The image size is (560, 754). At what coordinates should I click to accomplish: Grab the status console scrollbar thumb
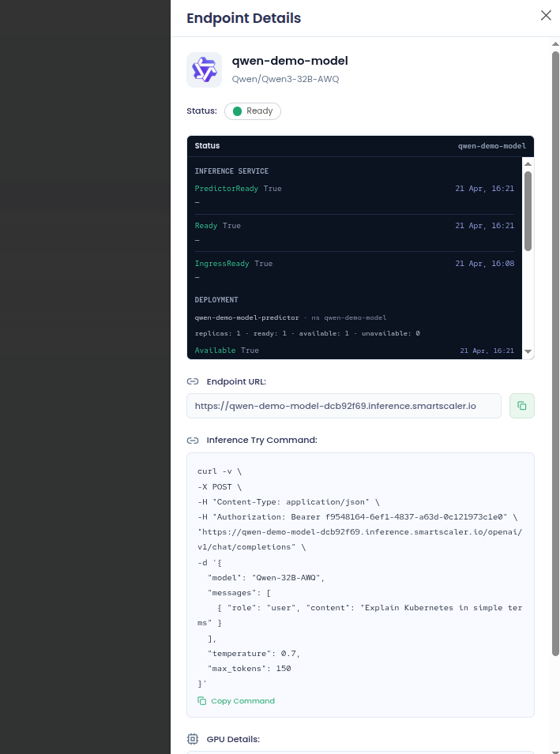[x=528, y=210]
